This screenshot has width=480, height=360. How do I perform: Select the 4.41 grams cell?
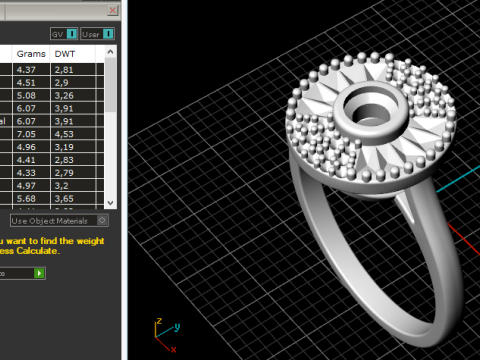31,160
